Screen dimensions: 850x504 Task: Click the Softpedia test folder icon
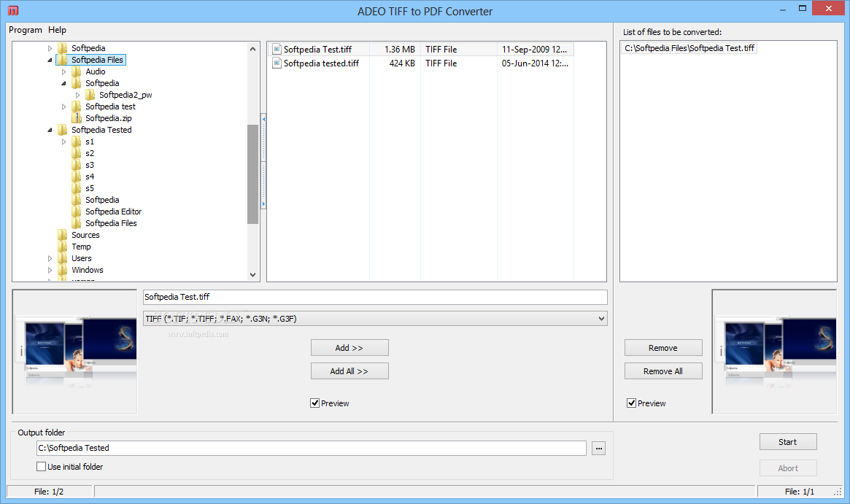77,106
